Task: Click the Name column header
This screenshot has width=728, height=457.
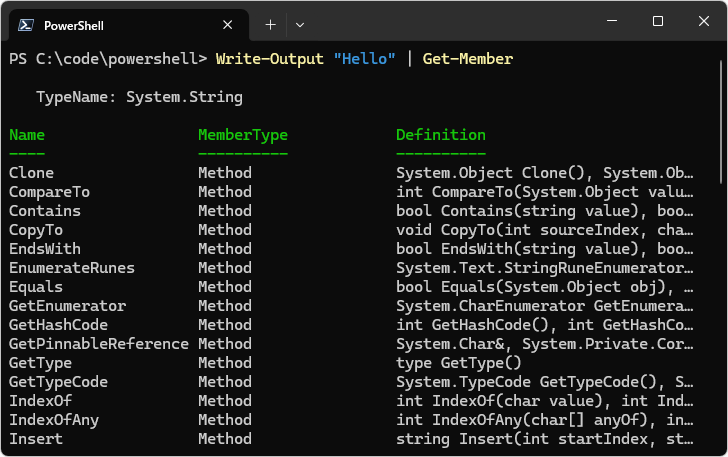Action: pos(27,135)
